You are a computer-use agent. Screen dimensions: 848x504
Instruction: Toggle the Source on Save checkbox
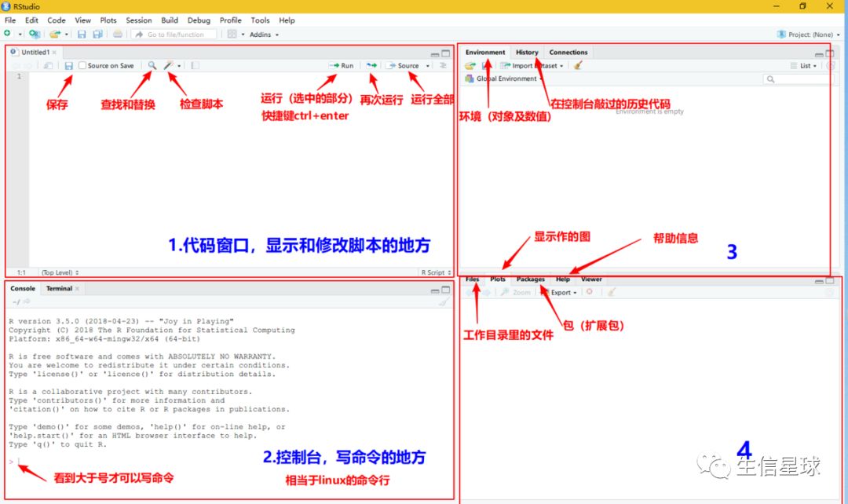click(82, 65)
